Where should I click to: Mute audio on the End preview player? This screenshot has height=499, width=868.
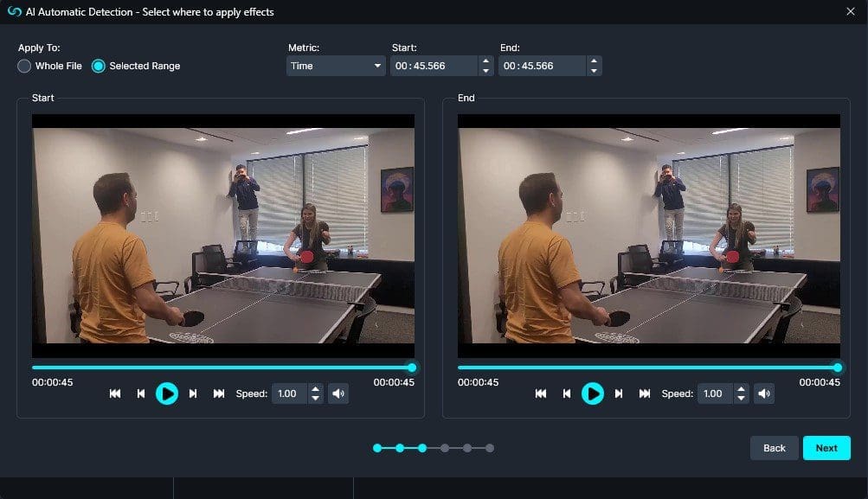pyautogui.click(x=764, y=393)
